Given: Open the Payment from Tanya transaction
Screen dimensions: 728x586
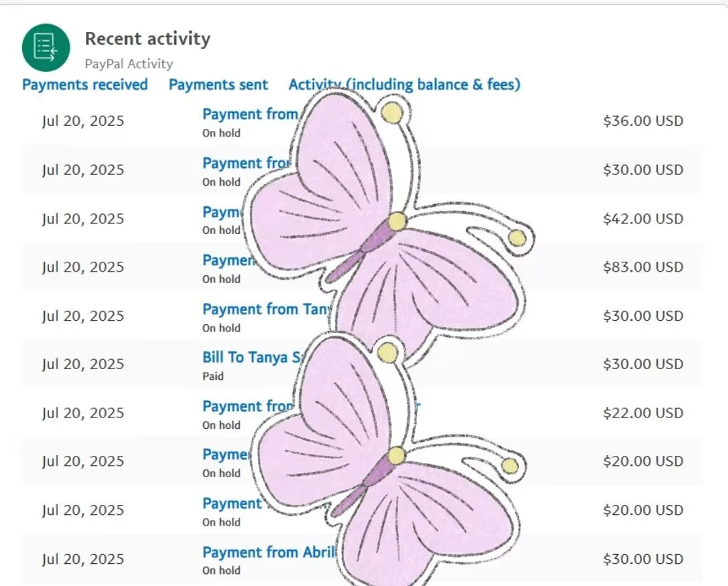Looking at the screenshot, I should (267, 309).
